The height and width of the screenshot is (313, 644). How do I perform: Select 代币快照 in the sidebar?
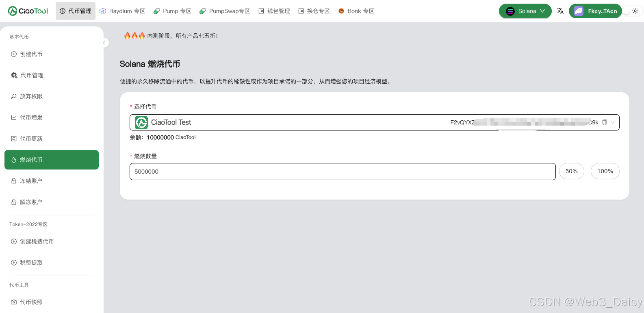[52, 302]
